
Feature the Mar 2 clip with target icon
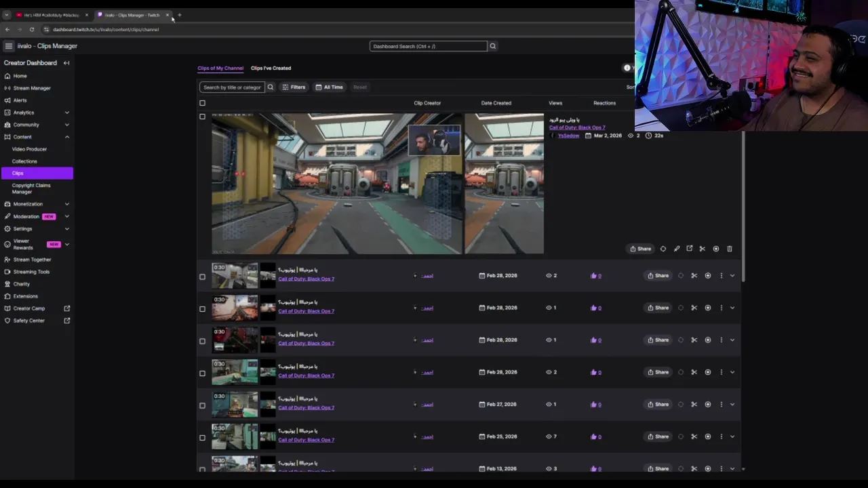click(x=663, y=249)
